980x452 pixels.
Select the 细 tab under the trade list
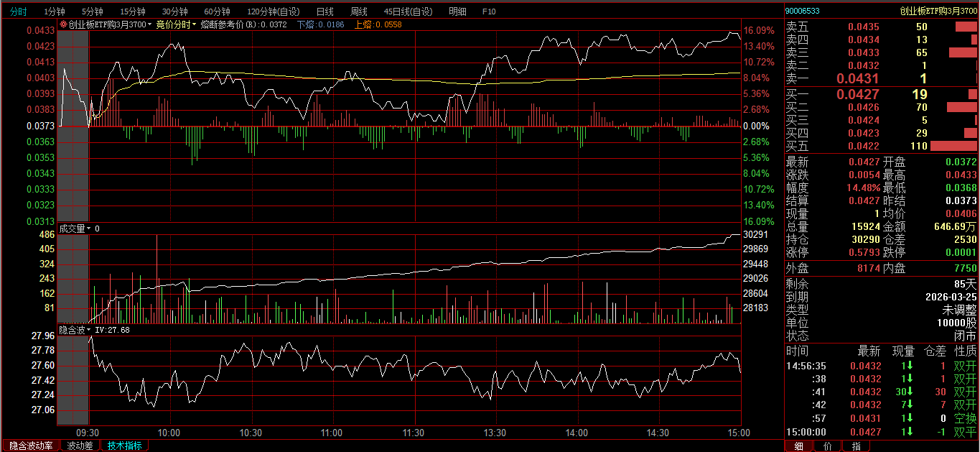point(798,446)
